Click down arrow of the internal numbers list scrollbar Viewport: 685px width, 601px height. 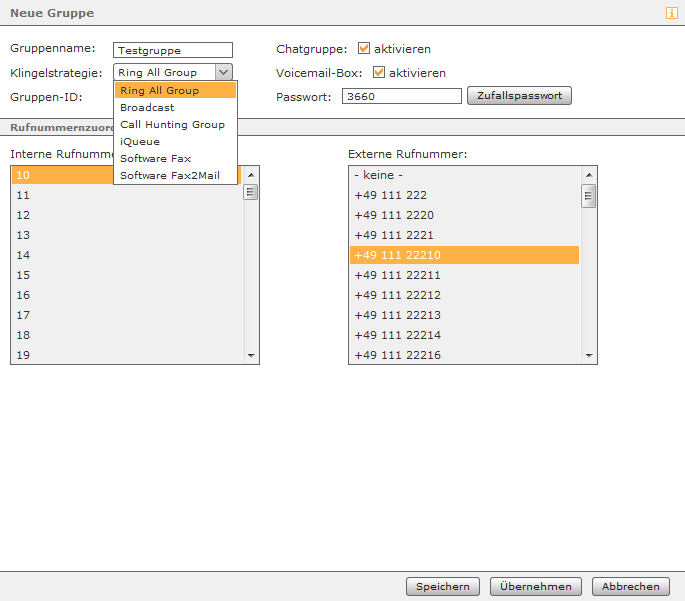[x=251, y=356]
